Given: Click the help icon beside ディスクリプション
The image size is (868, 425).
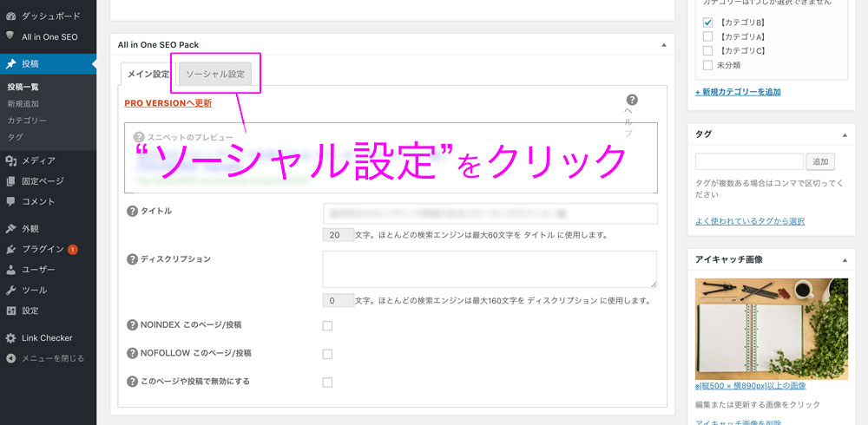Looking at the screenshot, I should click(x=132, y=259).
